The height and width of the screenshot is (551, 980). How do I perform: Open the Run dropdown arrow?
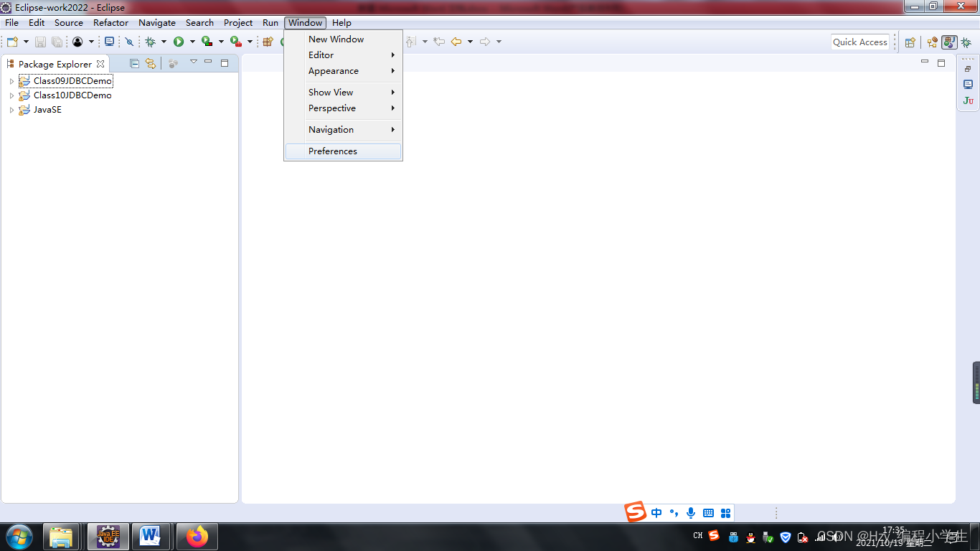192,42
